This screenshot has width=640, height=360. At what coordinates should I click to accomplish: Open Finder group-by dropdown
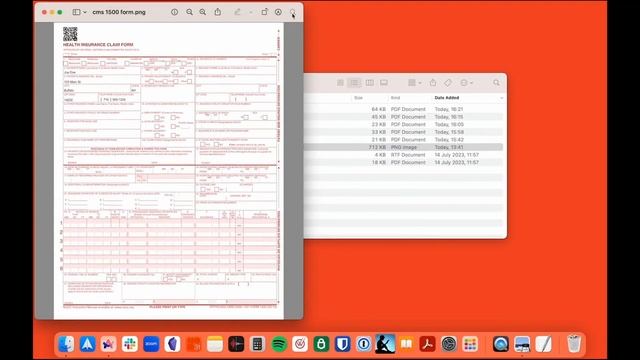[415, 83]
